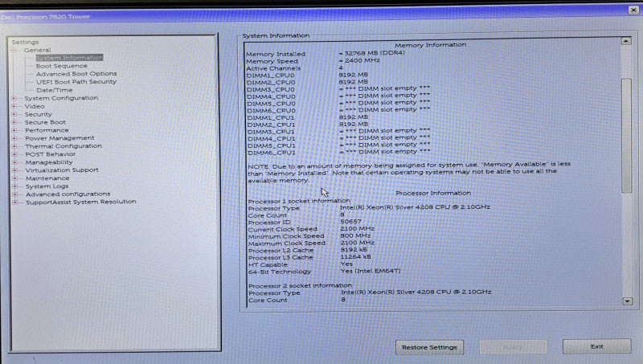Select Power Management category label
643x364 pixels.
pyautogui.click(x=59, y=138)
